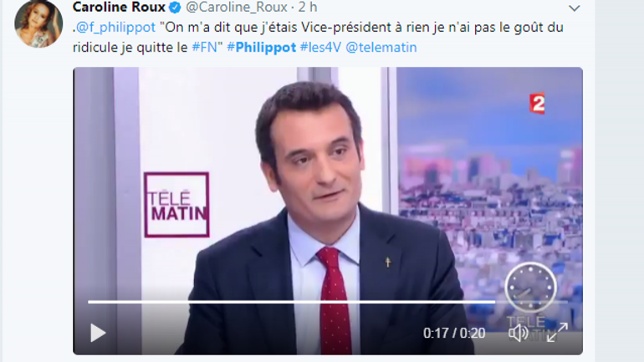Mute the video with the speaker icon
644x362 pixels.
519,333
